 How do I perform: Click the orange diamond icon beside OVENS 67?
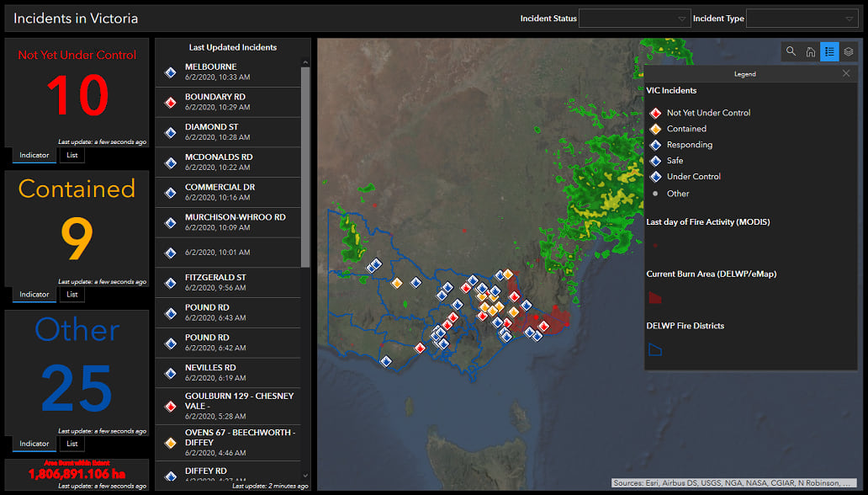tap(171, 443)
